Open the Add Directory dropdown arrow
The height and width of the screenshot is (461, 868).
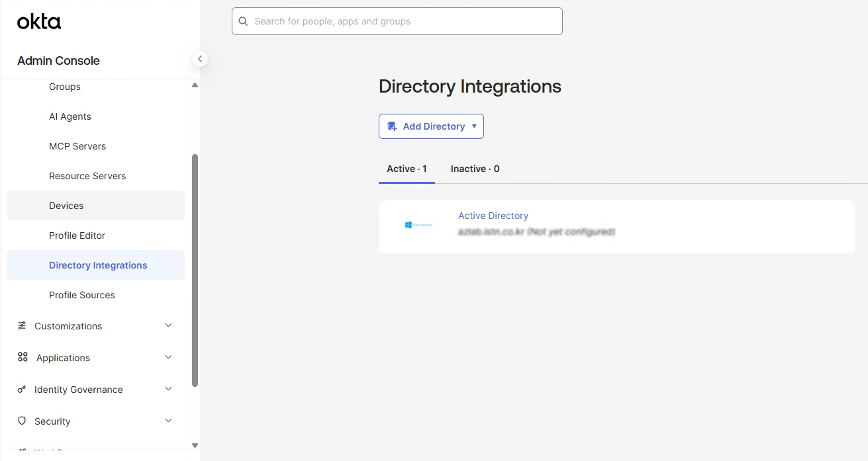(x=474, y=126)
